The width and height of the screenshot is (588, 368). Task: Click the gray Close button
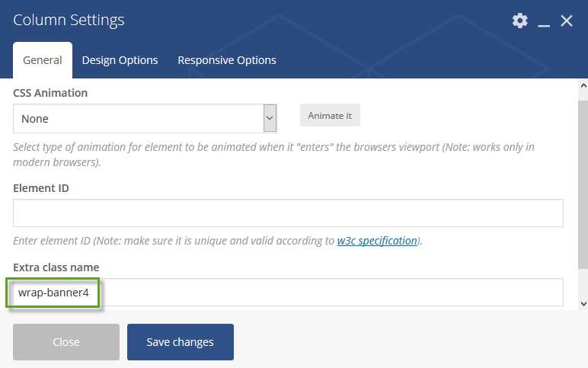66,342
